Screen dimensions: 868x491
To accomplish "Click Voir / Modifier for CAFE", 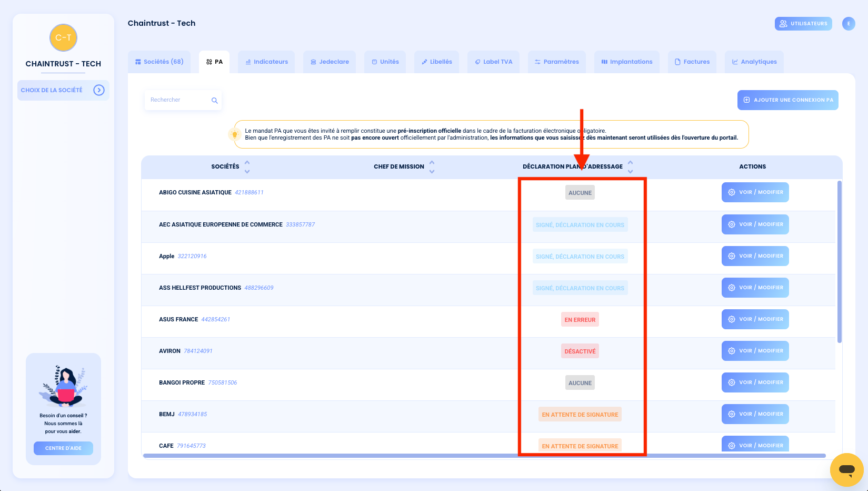I will point(755,444).
